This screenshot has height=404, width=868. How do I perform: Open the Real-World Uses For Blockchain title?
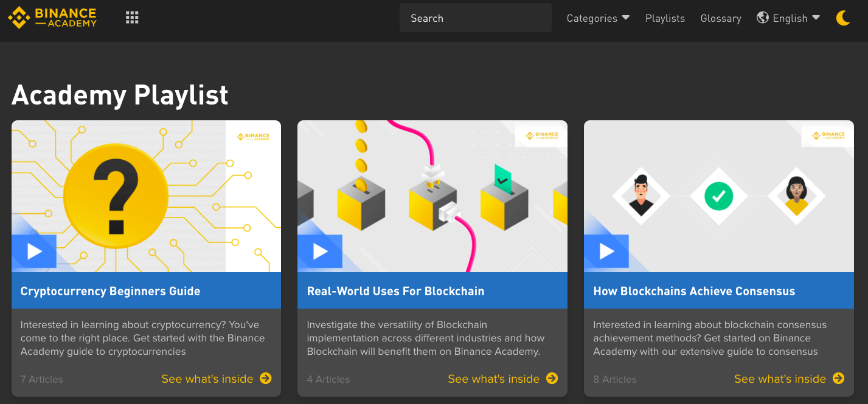(395, 291)
